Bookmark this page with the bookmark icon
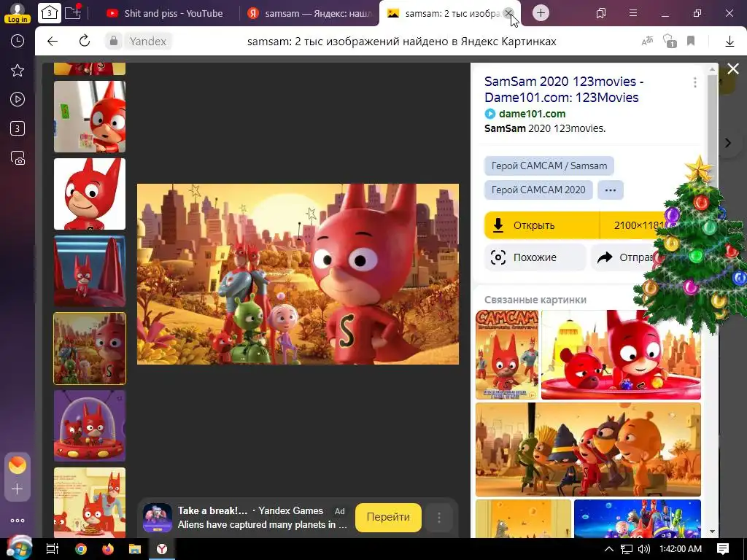This screenshot has height=560, width=747. click(691, 41)
